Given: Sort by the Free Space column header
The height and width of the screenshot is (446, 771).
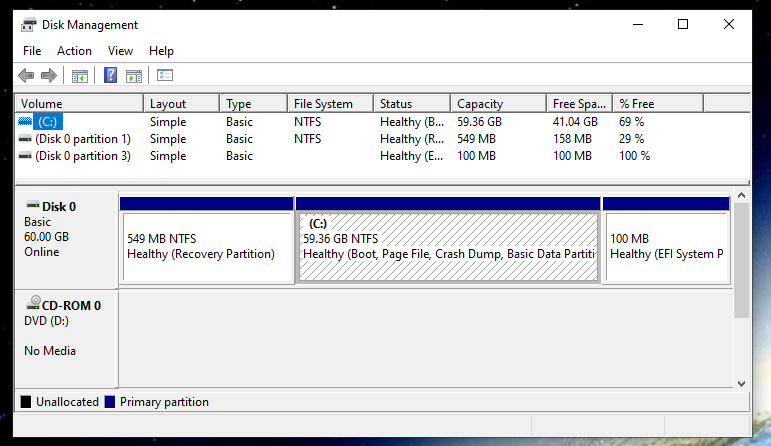Looking at the screenshot, I should pos(579,104).
